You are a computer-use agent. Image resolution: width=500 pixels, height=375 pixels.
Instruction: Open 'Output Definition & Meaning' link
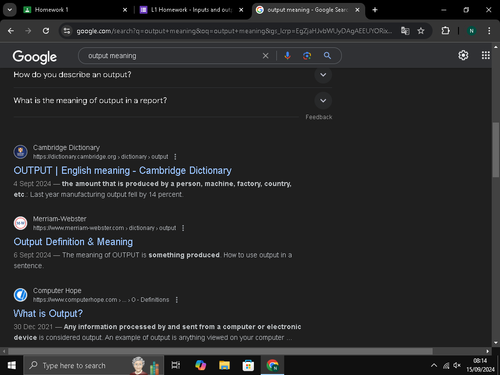point(73,242)
